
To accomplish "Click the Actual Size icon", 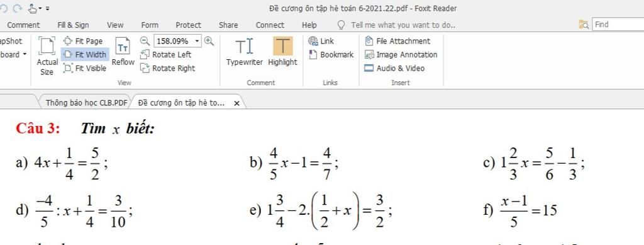I will [x=47, y=56].
